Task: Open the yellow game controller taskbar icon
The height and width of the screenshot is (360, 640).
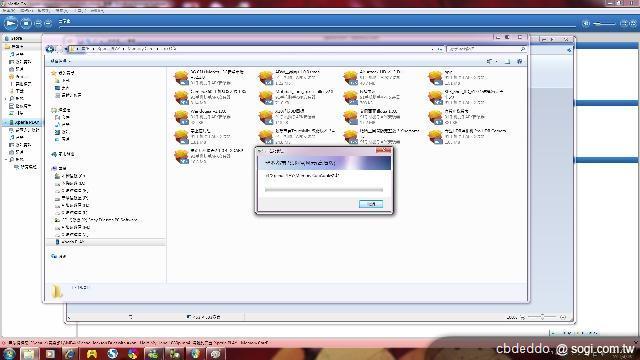Action: (x=91, y=354)
